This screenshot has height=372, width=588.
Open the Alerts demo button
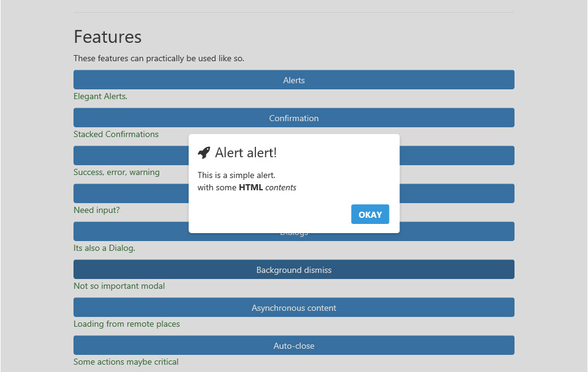pyautogui.click(x=294, y=80)
